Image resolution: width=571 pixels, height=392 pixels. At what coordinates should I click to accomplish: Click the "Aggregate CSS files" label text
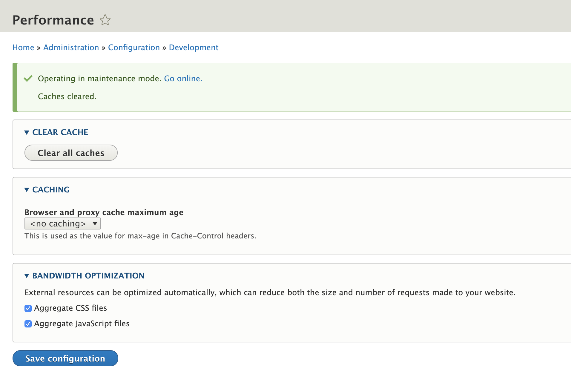pos(70,308)
